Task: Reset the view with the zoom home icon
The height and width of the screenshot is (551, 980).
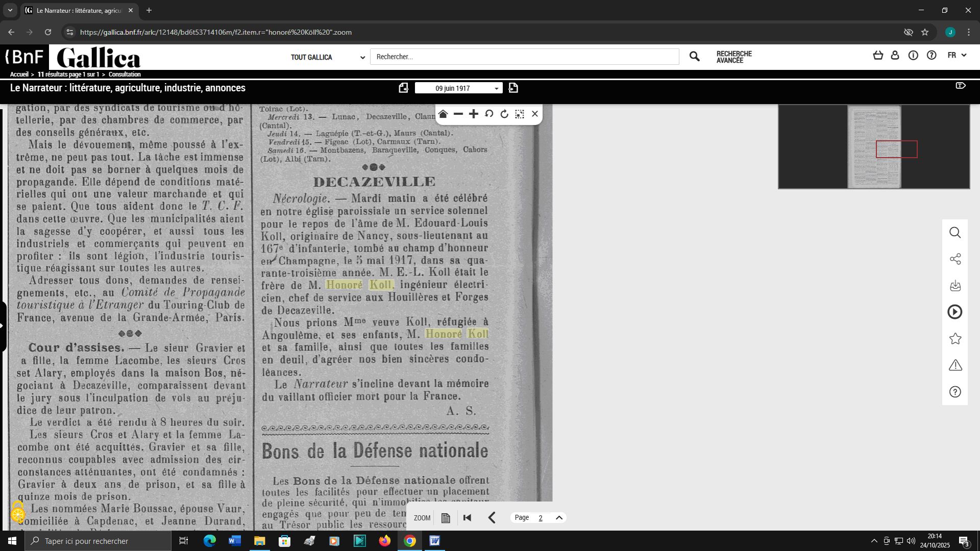Action: coord(443,114)
